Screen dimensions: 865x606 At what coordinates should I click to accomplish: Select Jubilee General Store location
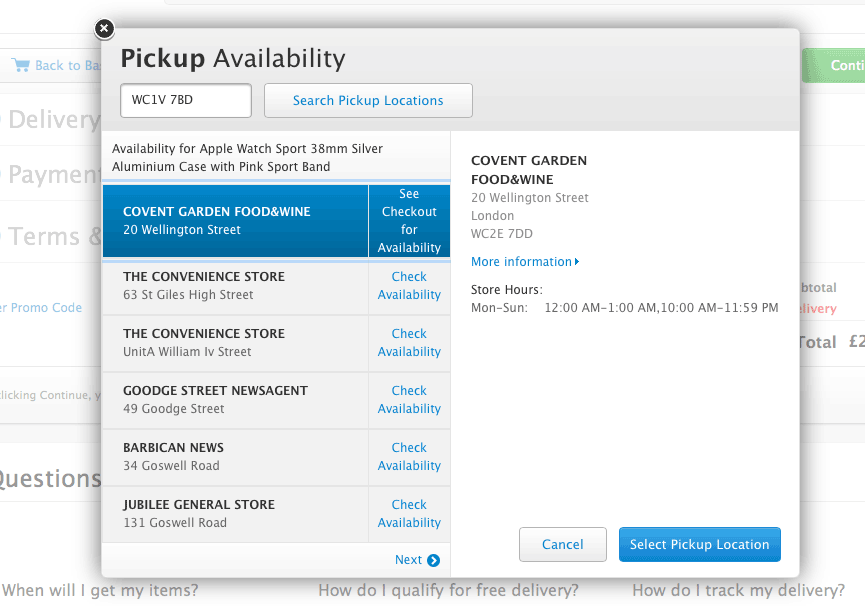coord(235,514)
